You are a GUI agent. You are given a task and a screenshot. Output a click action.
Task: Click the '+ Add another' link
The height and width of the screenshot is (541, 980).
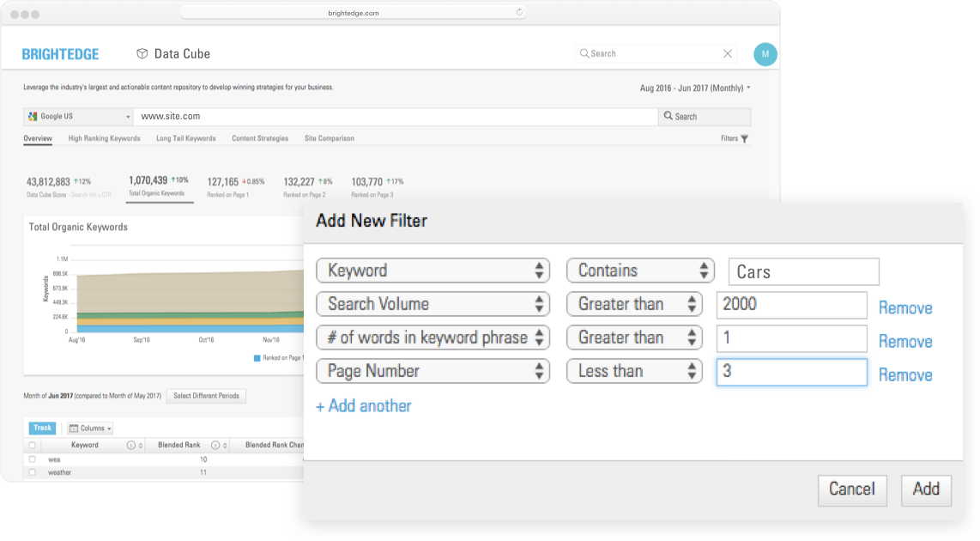tap(364, 405)
